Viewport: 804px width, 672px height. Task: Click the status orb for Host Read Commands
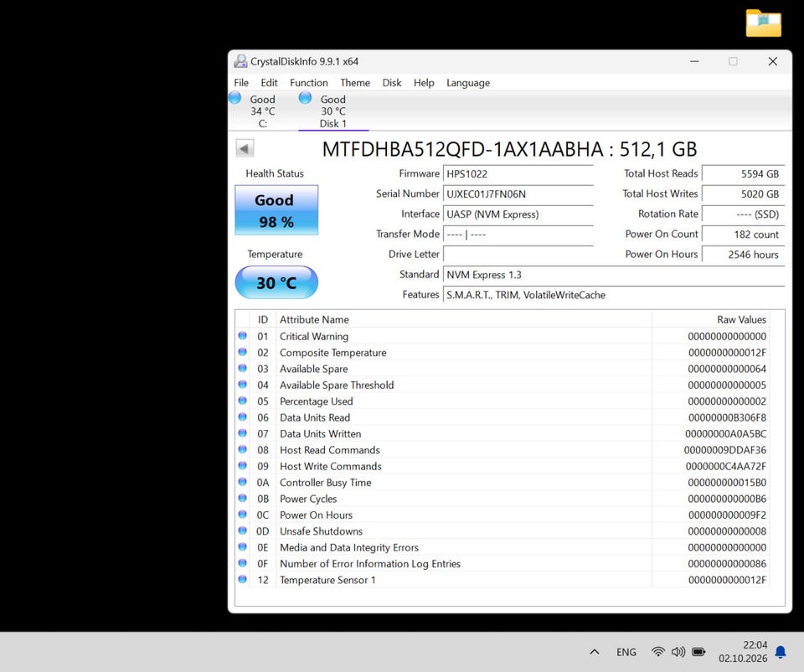pyautogui.click(x=243, y=450)
